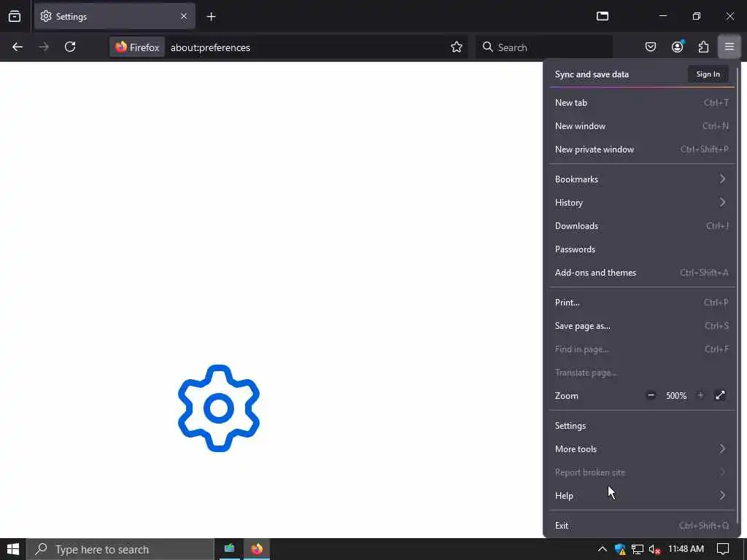747x560 pixels.
Task: Open the Windows Security tray icon
Action: (x=620, y=550)
